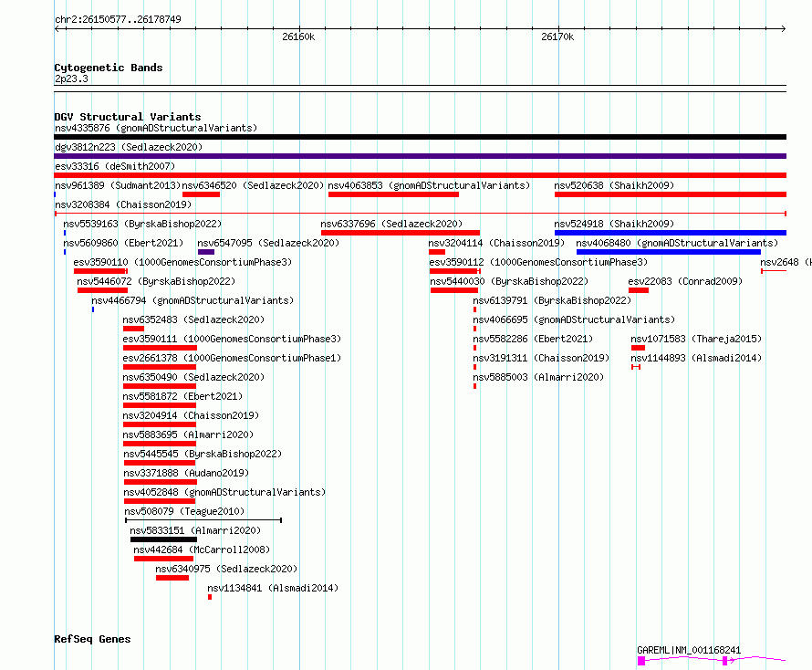This screenshot has height=670, width=812.
Task: Click nsv6340975 Sedlazeck2020 label
Action: 227,569
